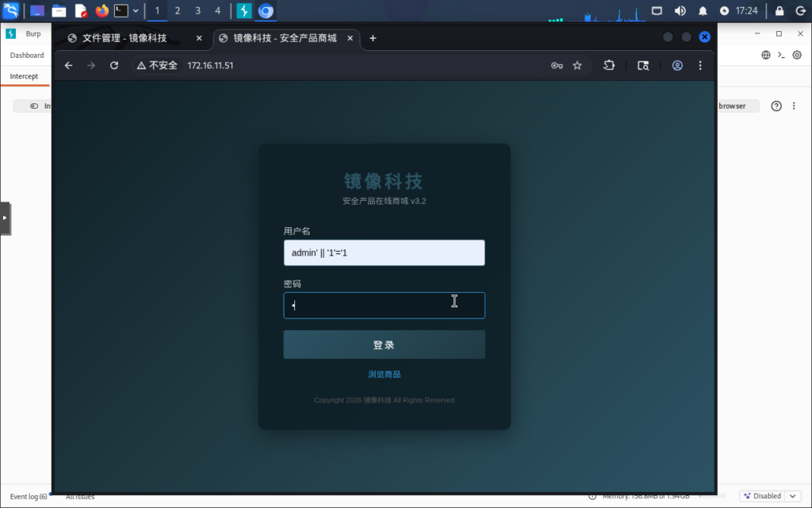Open Burp settings gear icon

798,55
